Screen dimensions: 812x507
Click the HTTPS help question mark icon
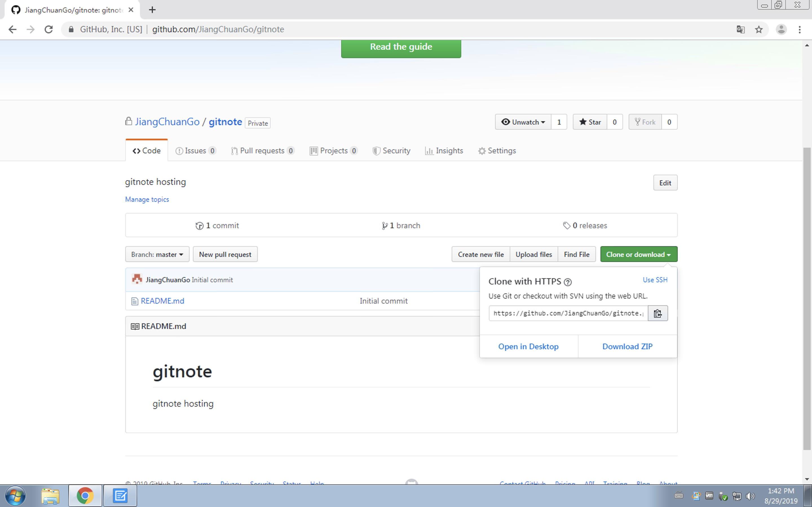tap(567, 282)
